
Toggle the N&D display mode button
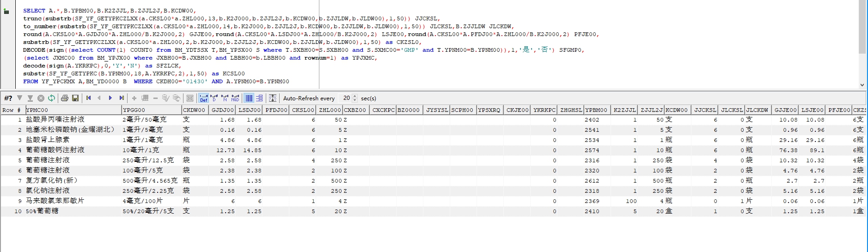(235, 98)
